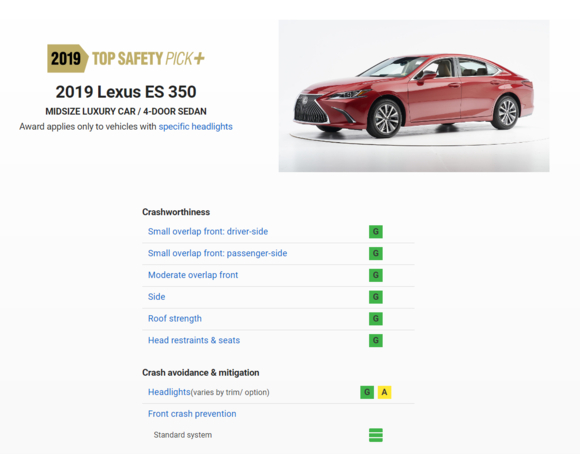Click the green G headlights rating icon
The height and width of the screenshot is (454, 580).
[367, 392]
